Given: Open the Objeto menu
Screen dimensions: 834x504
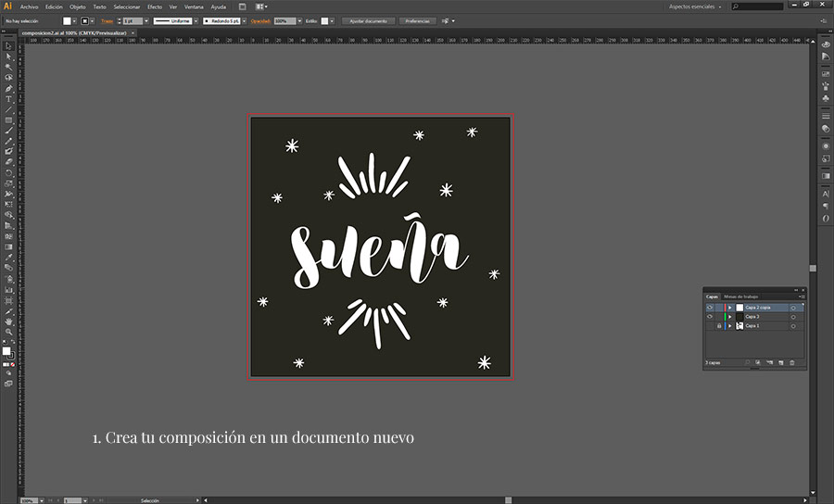Looking at the screenshot, I should point(78,6).
